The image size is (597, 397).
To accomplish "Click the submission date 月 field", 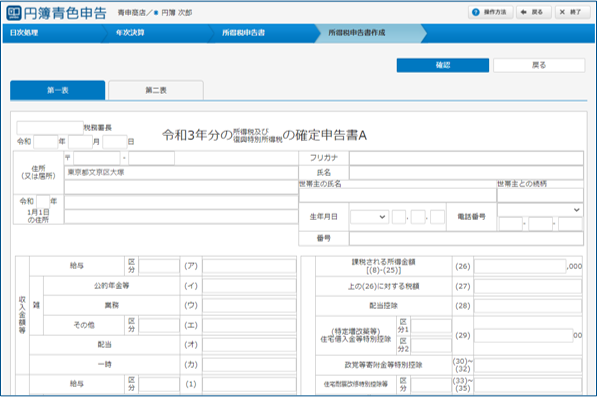I will click(80, 142).
